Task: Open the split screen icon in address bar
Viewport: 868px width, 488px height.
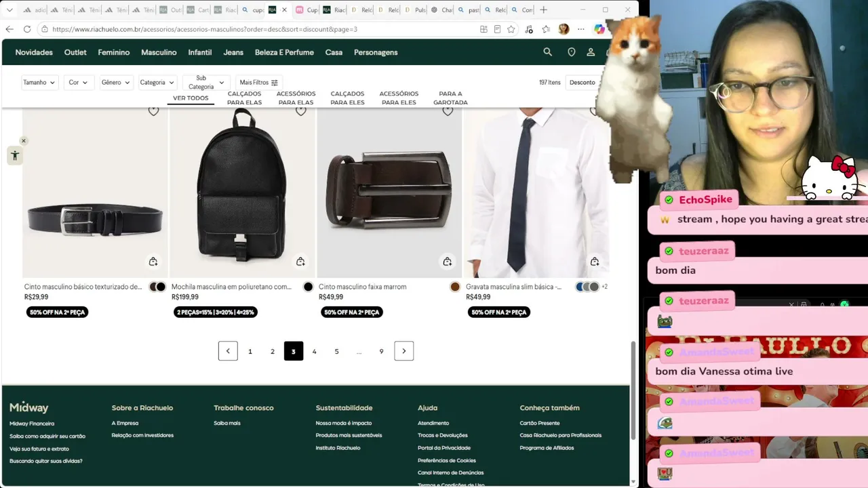Action: (484, 29)
